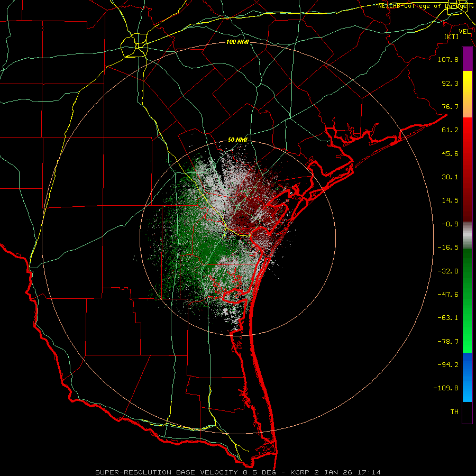Select the NEXLAB-College of DuPage credit text
This screenshot has width=476, height=476.
[x=425, y=6]
